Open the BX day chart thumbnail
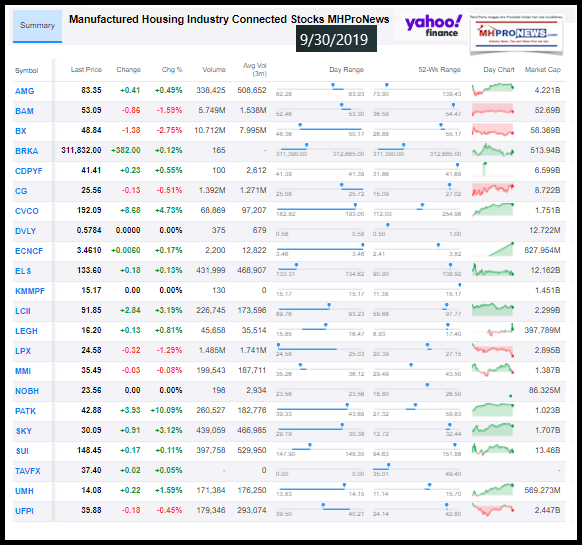This screenshot has height=545, width=582. (x=493, y=130)
